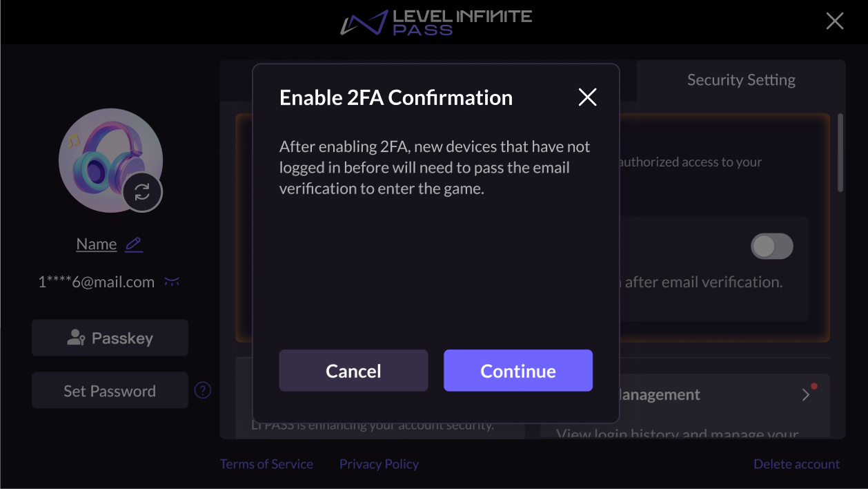Click the Passkey button
This screenshot has height=489, width=868.
click(x=110, y=337)
